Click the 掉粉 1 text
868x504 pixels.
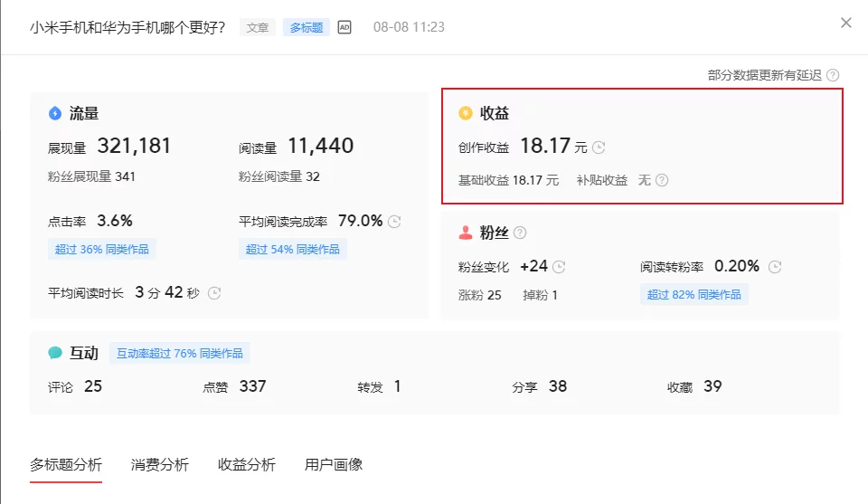[x=540, y=295]
